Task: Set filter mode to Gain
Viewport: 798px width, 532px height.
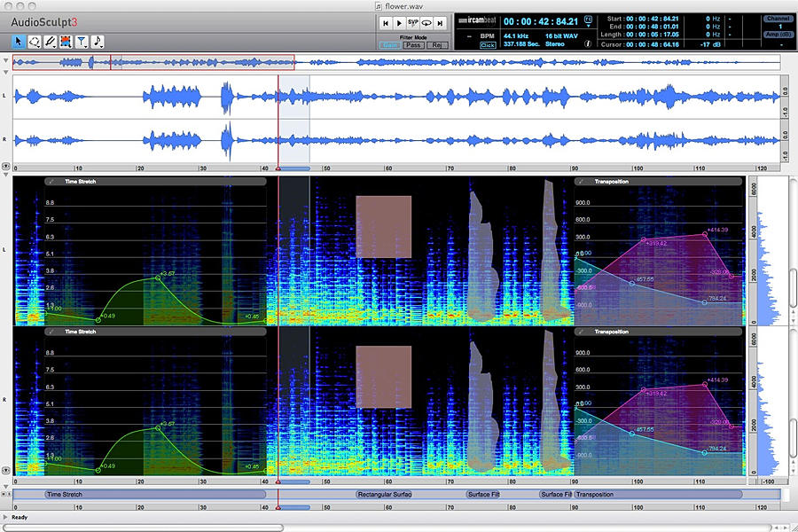Action: (390, 45)
